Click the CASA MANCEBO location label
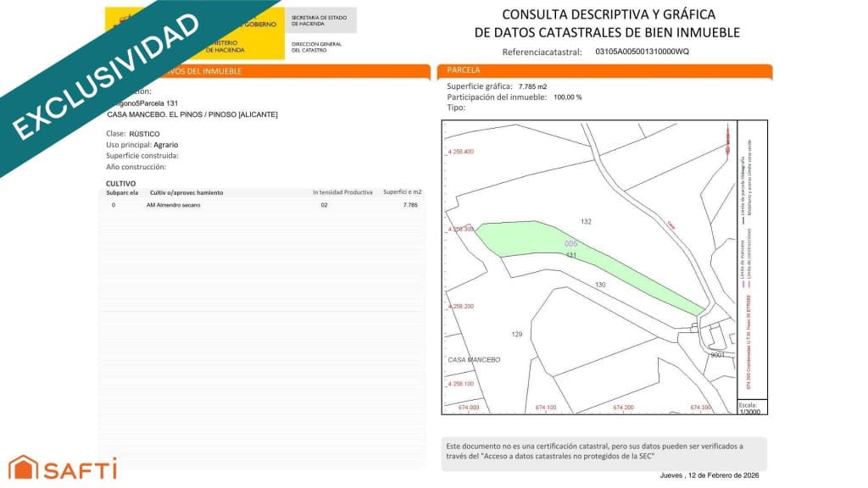868x488 pixels. pos(475,360)
